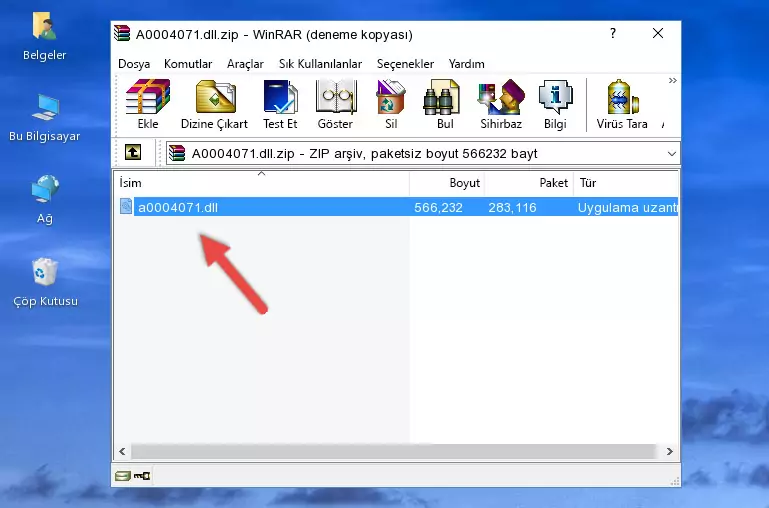Select the Bu Bilgisayar desktop icon
The width and height of the screenshot is (769, 508).
(44, 118)
